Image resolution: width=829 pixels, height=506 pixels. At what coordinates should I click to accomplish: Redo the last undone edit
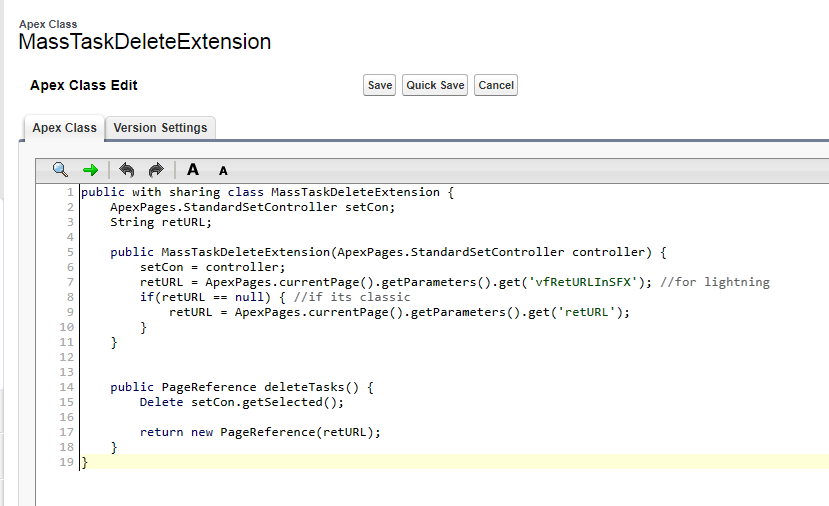pos(156,170)
